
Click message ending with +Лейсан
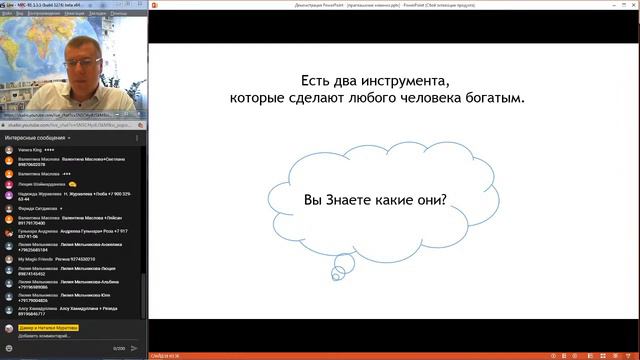pos(70,220)
